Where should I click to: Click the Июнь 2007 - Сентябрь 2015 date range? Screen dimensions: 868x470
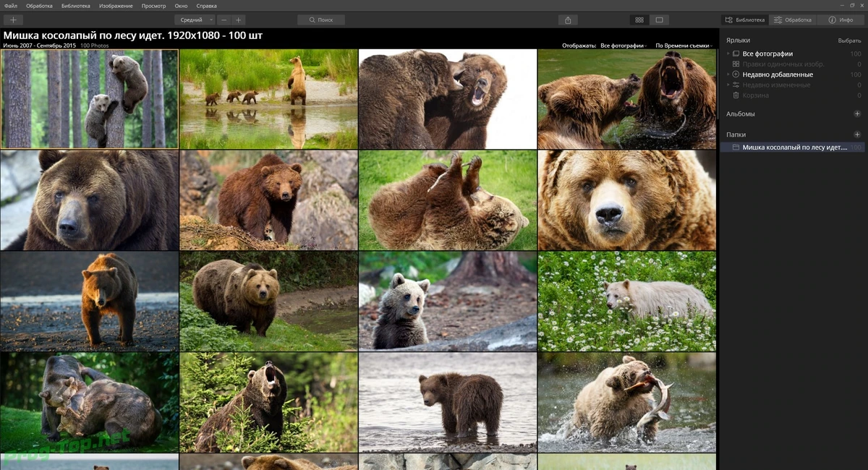click(39, 46)
